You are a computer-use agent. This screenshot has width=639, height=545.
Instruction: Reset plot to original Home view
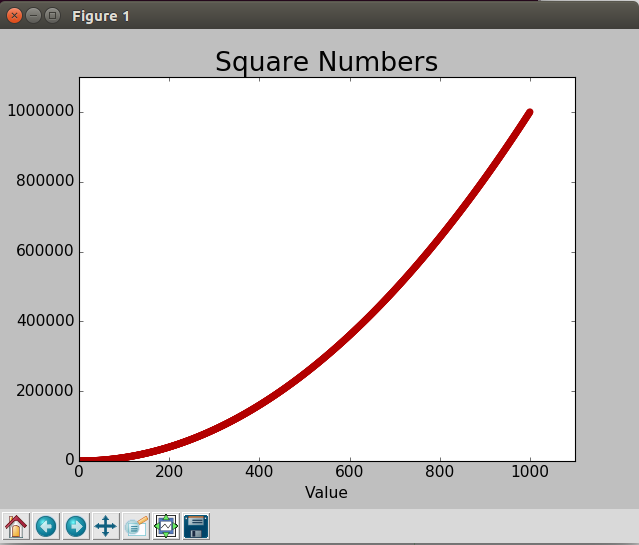[16, 526]
